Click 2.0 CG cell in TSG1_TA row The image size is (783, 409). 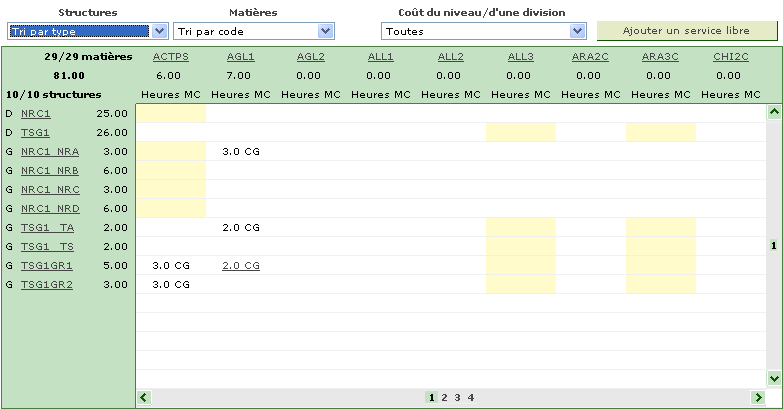click(x=241, y=227)
